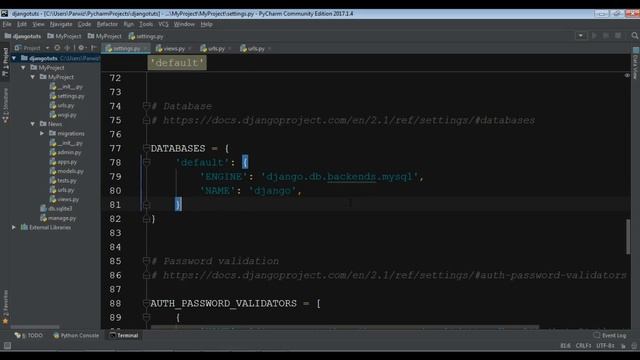The width and height of the screenshot is (640, 360).
Task: Open the Event Log
Action: (610, 336)
